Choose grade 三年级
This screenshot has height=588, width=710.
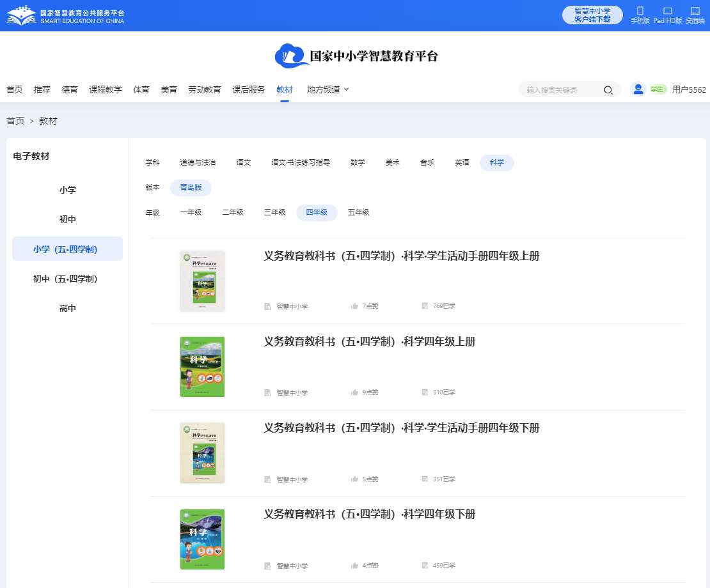click(275, 212)
